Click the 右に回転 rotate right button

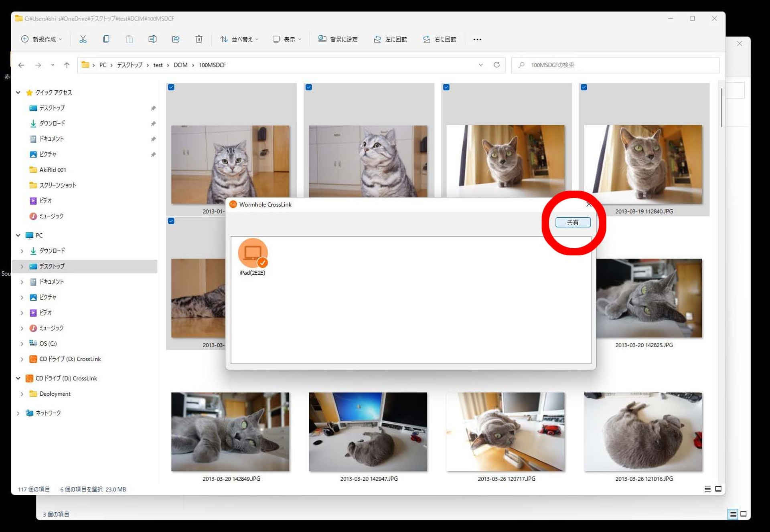[440, 39]
